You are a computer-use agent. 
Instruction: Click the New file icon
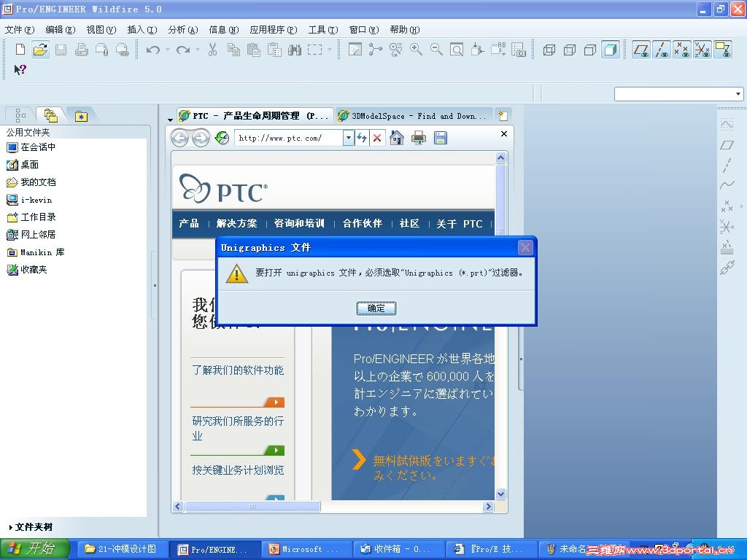[x=20, y=49]
